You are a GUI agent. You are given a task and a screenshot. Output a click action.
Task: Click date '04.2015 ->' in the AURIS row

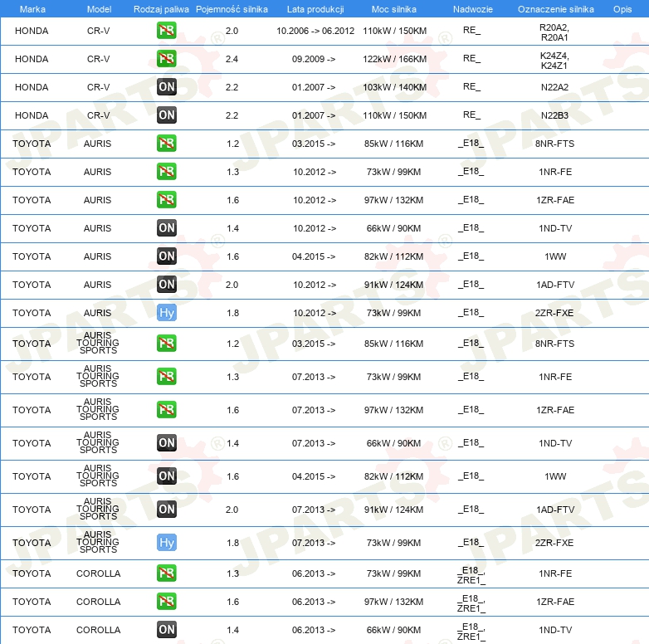(x=314, y=256)
